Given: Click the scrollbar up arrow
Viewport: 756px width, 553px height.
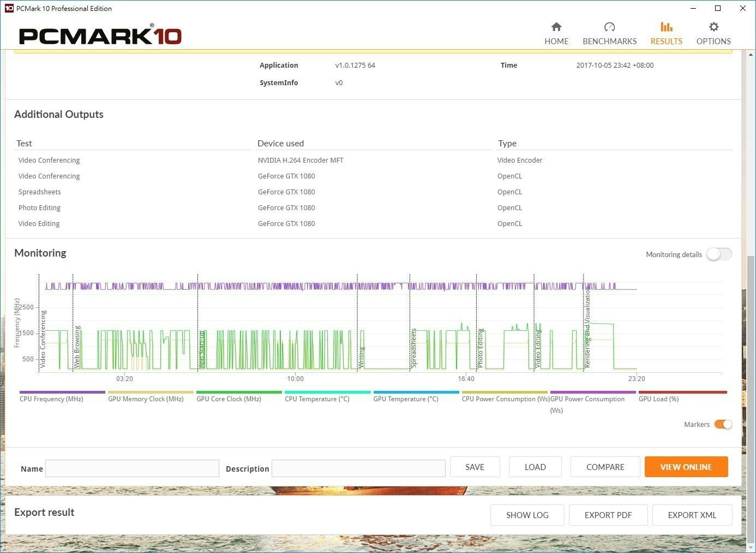Looking at the screenshot, I should click(751, 55).
